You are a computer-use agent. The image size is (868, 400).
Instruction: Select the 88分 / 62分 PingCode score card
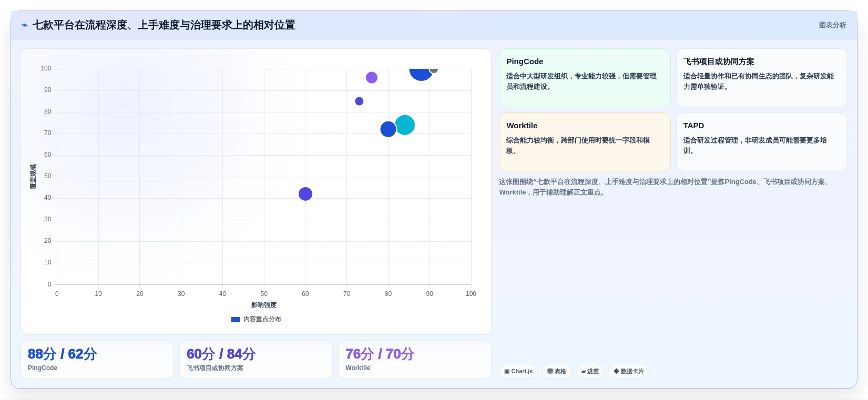click(97, 360)
